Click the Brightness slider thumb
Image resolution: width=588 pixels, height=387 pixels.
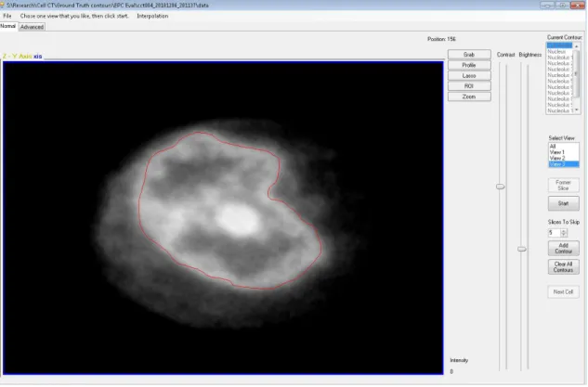click(x=522, y=249)
